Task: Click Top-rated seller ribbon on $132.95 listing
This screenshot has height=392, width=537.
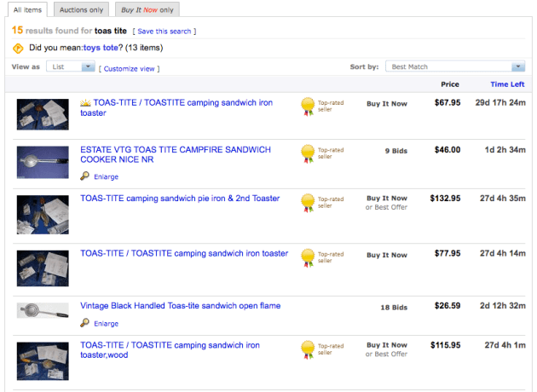Action: coord(308,203)
